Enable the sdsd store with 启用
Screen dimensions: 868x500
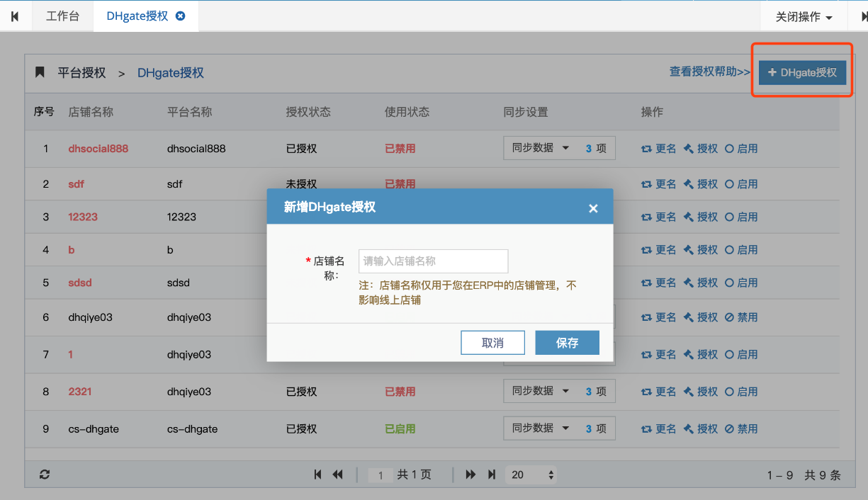pyautogui.click(x=741, y=283)
